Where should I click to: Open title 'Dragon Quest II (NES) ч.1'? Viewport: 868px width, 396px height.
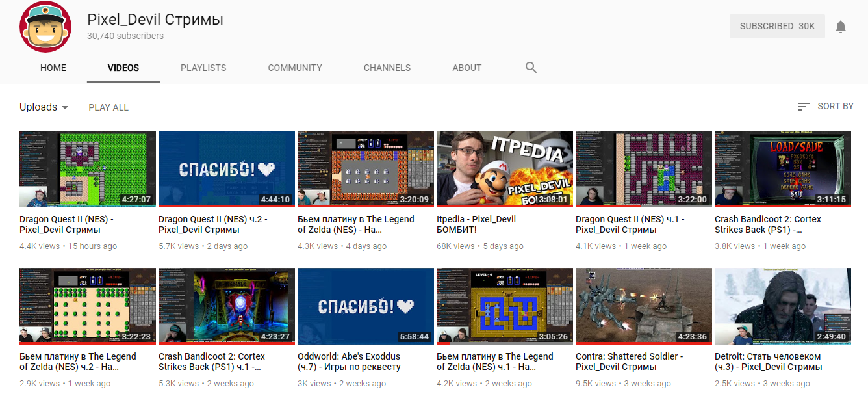tap(630, 224)
